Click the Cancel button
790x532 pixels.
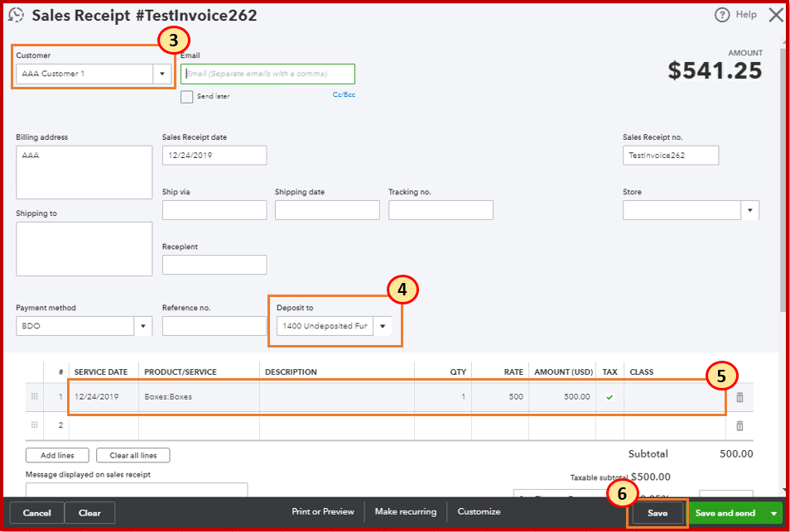[36, 513]
